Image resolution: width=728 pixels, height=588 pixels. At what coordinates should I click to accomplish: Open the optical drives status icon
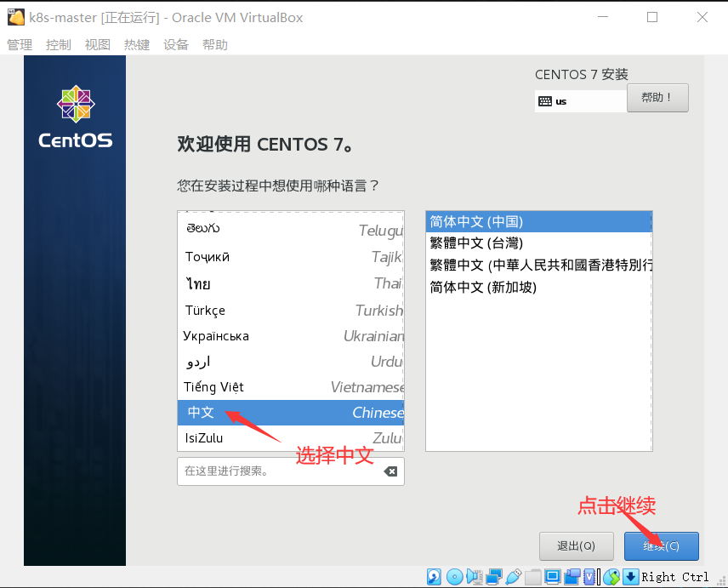(x=453, y=576)
